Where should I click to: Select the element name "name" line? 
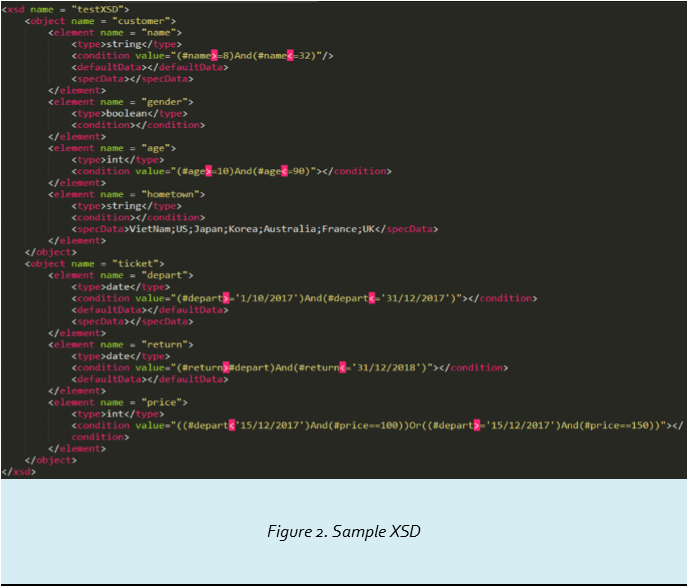click(x=115, y=33)
